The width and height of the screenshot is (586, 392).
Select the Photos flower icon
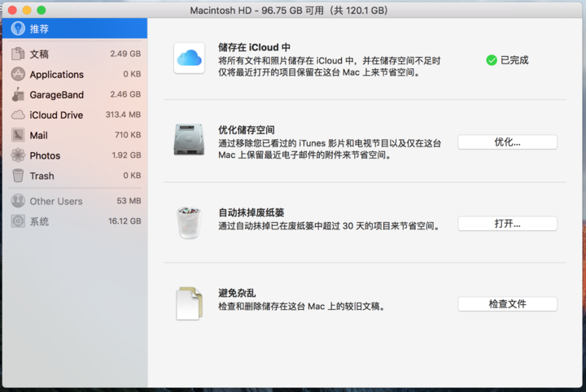pyautogui.click(x=18, y=155)
